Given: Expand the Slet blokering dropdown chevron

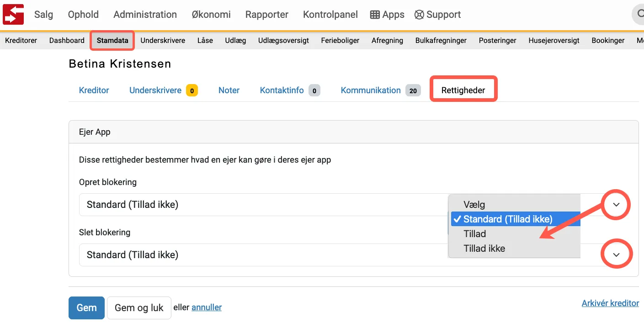Looking at the screenshot, I should tap(616, 254).
